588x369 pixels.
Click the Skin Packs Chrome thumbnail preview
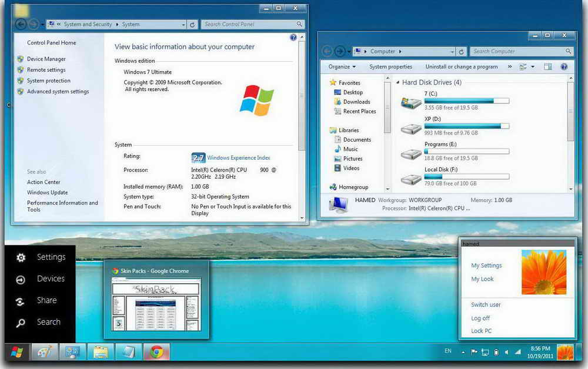tap(156, 304)
